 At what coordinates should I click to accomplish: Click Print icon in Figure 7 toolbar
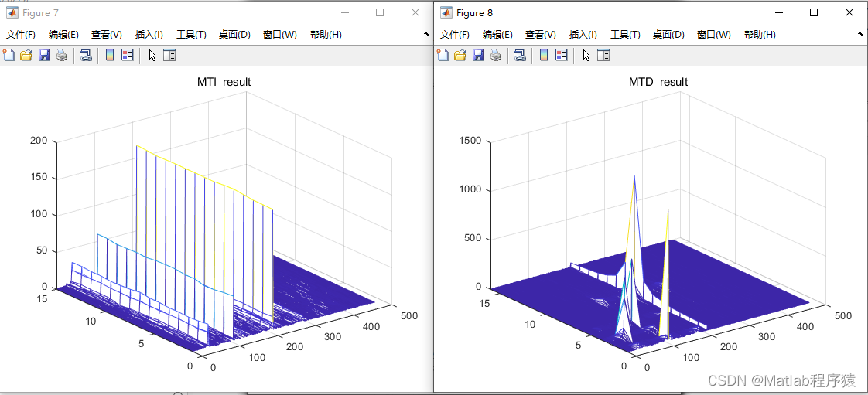pos(62,55)
